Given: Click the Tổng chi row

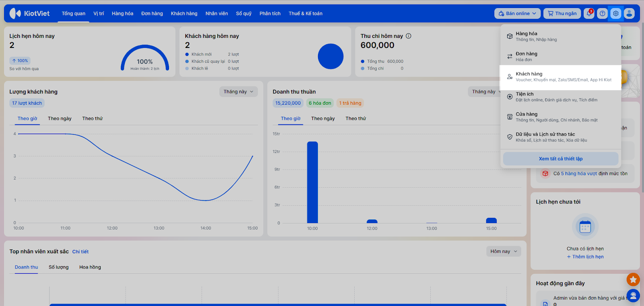Looking at the screenshot, I should click(382, 68).
